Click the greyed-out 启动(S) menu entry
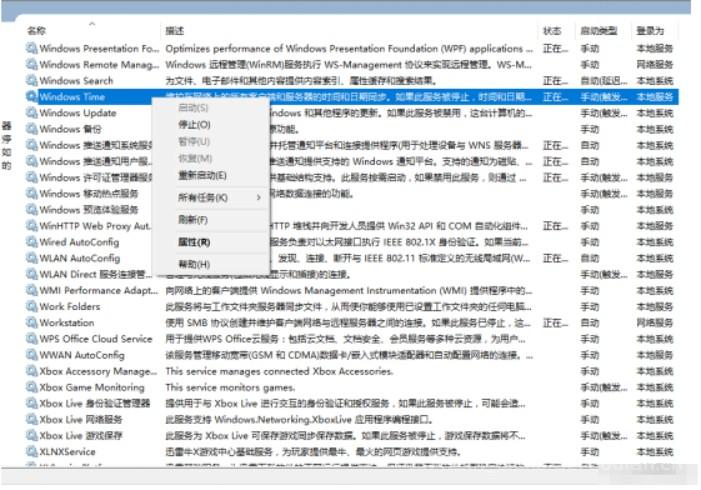Screen dimensions: 701x490 pos(193,108)
